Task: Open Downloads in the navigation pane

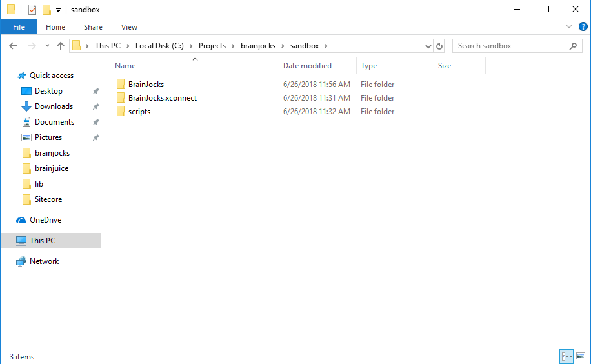Action: [54, 106]
